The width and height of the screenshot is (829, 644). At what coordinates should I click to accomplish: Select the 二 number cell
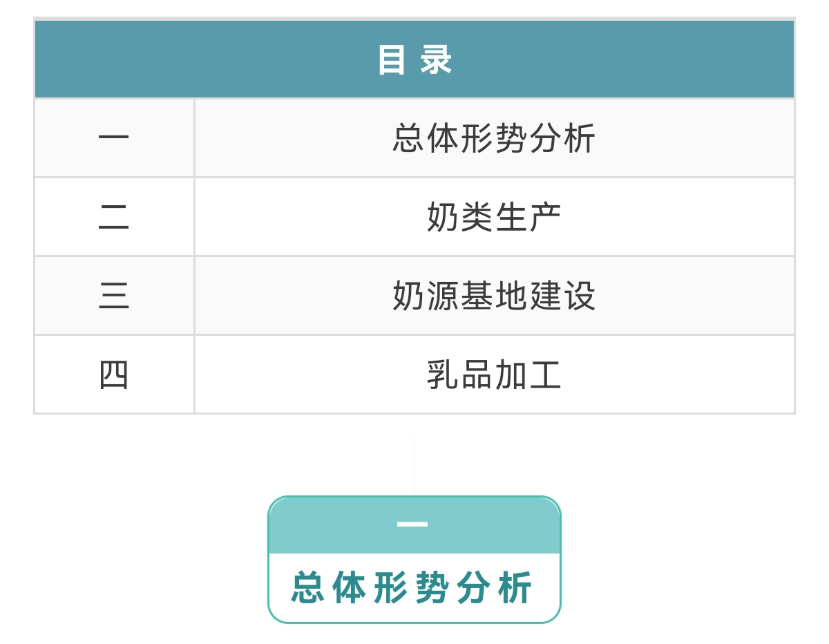[115, 217]
